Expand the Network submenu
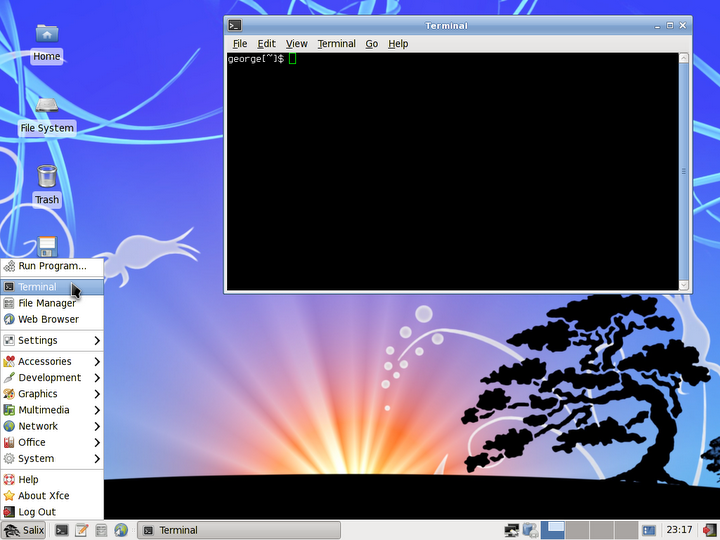This screenshot has width=720, height=540. pyautogui.click(x=52, y=426)
